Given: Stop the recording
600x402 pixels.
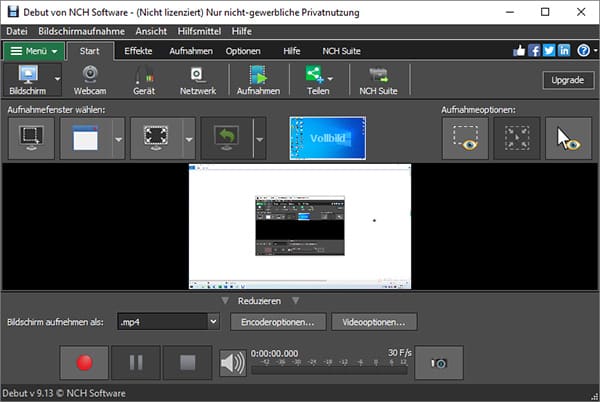Looking at the screenshot, I should (x=188, y=363).
